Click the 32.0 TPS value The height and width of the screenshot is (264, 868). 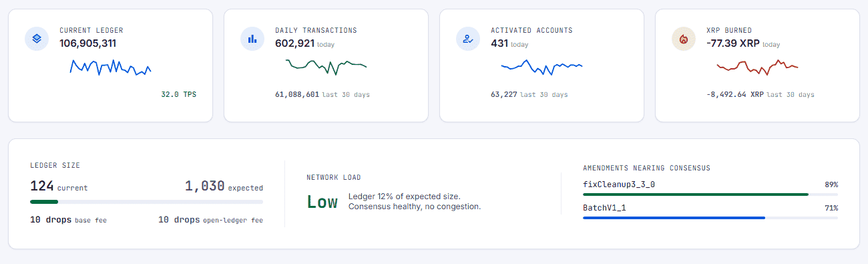pos(179,94)
